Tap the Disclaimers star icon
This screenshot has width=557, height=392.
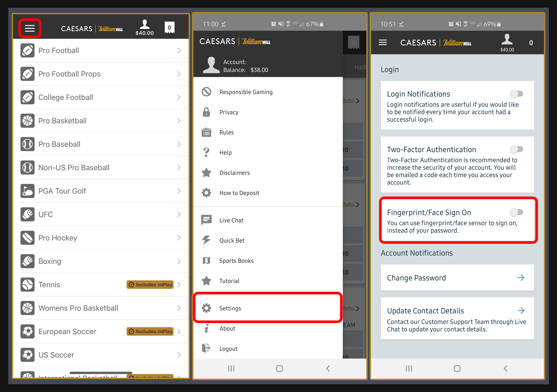click(206, 173)
